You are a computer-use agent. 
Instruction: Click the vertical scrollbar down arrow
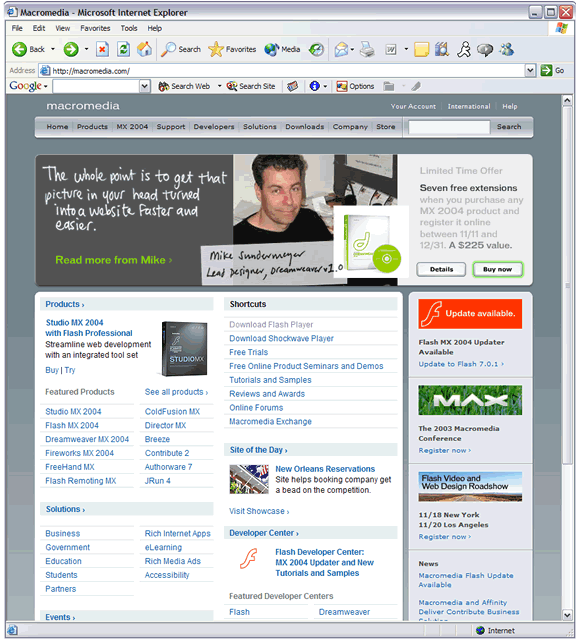567,615
